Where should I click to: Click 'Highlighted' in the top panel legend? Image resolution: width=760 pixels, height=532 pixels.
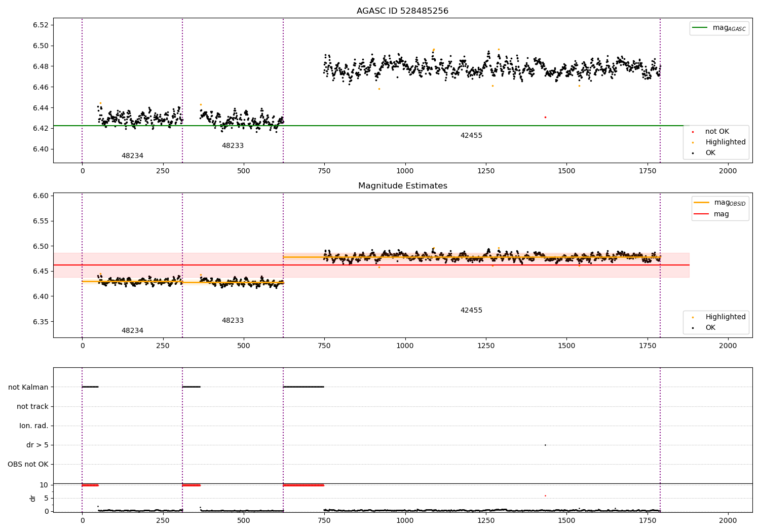(x=718, y=142)
